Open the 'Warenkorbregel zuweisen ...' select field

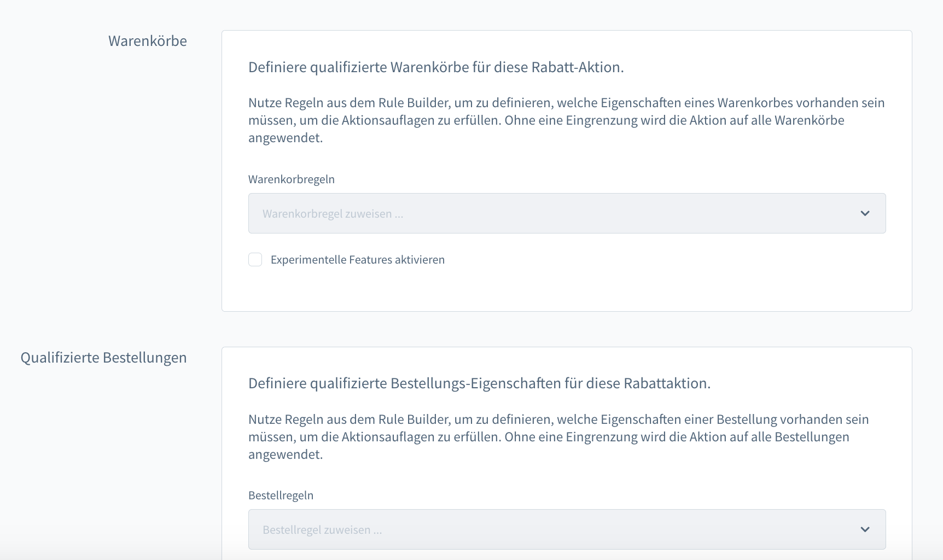547,213
